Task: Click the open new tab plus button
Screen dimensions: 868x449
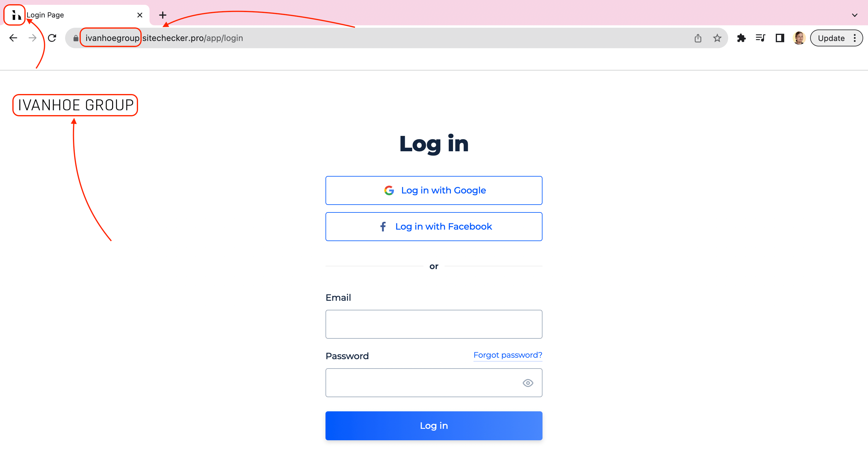Action: click(x=162, y=14)
